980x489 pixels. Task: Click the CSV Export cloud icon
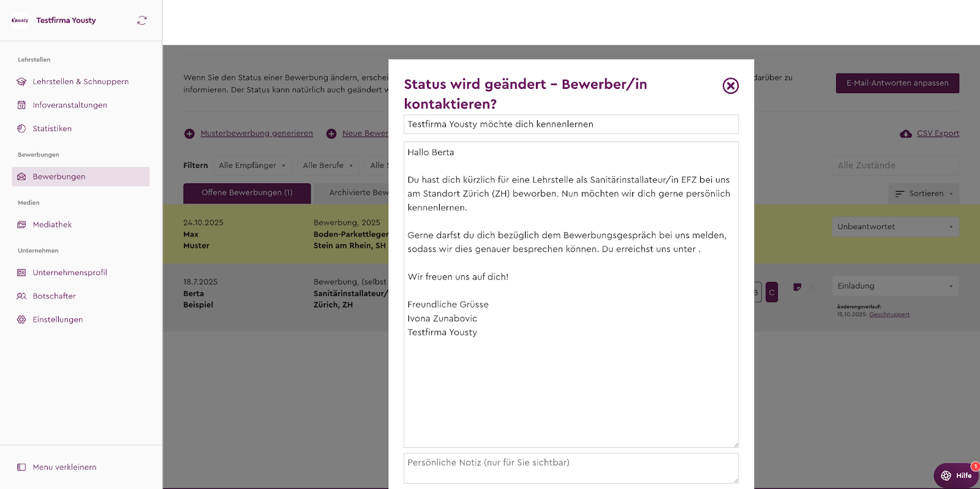point(905,134)
